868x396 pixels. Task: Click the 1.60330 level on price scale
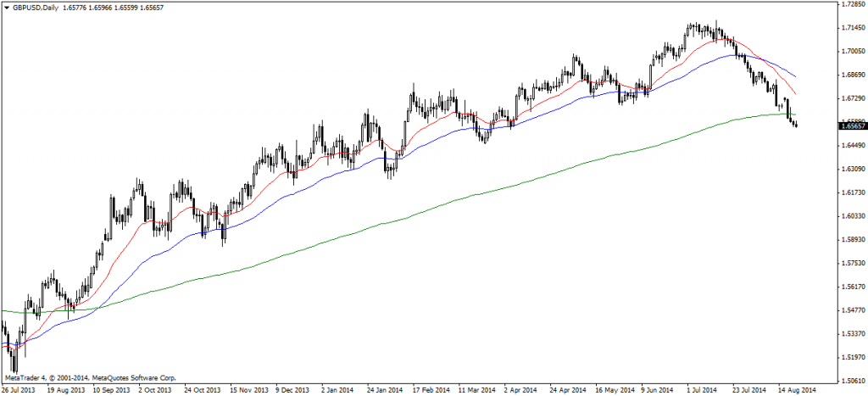coord(851,216)
